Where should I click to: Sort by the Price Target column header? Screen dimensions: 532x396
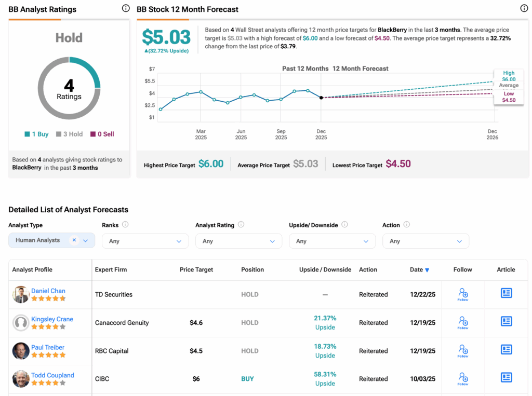point(196,270)
